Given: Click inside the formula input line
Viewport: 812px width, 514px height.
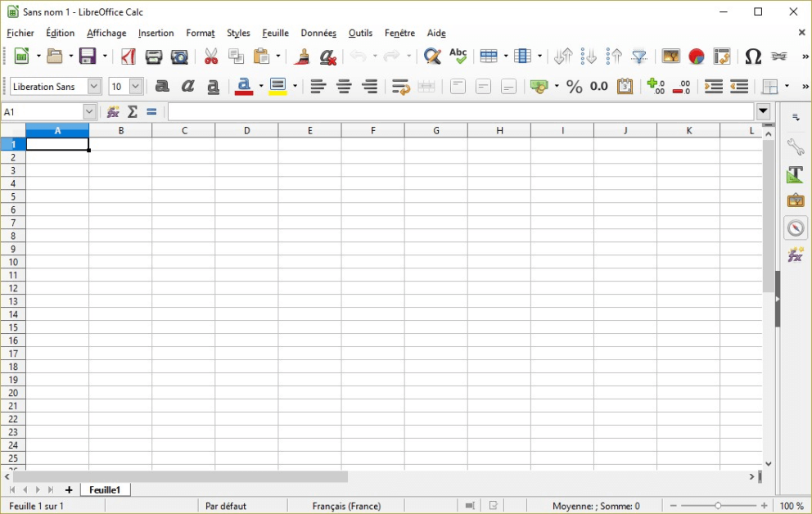Looking at the screenshot, I should [458, 112].
